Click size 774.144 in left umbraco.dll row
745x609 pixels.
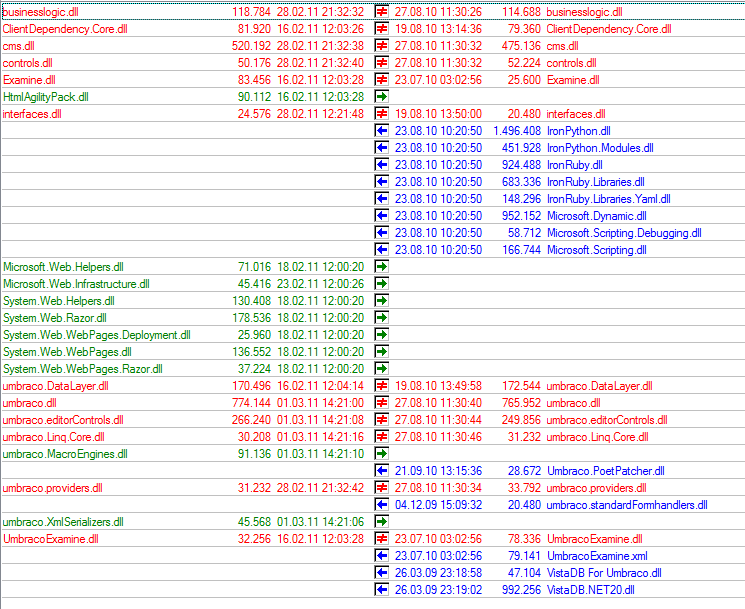point(251,403)
